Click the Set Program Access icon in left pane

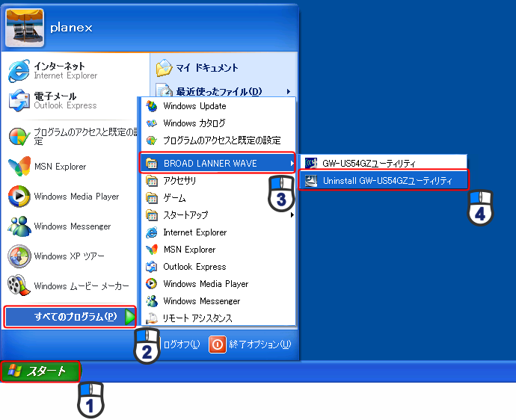(19, 137)
